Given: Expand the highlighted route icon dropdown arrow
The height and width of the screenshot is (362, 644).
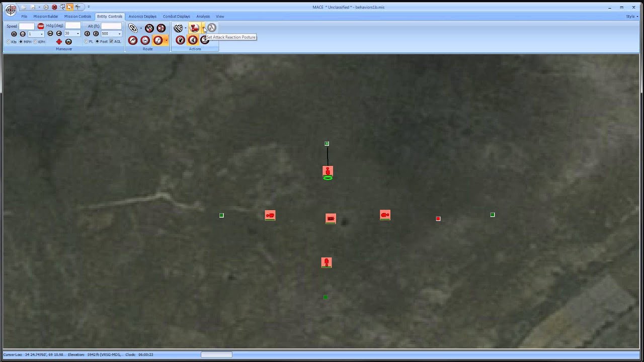Looking at the screenshot, I should point(166,40).
